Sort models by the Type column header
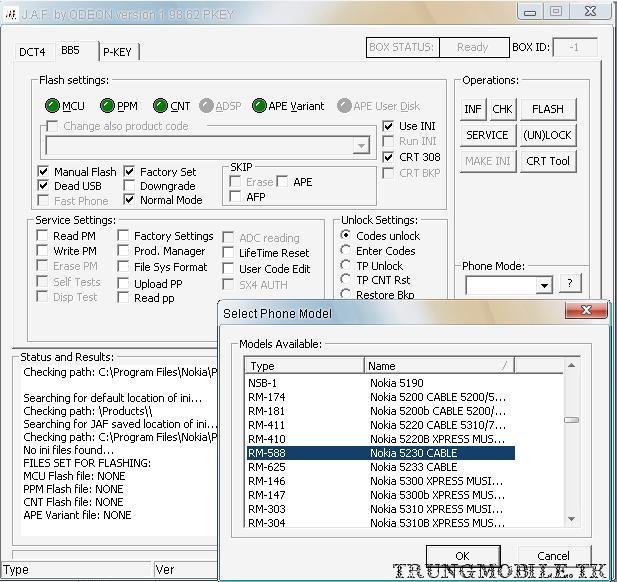Screen dimensions: 617x582 click(x=305, y=366)
